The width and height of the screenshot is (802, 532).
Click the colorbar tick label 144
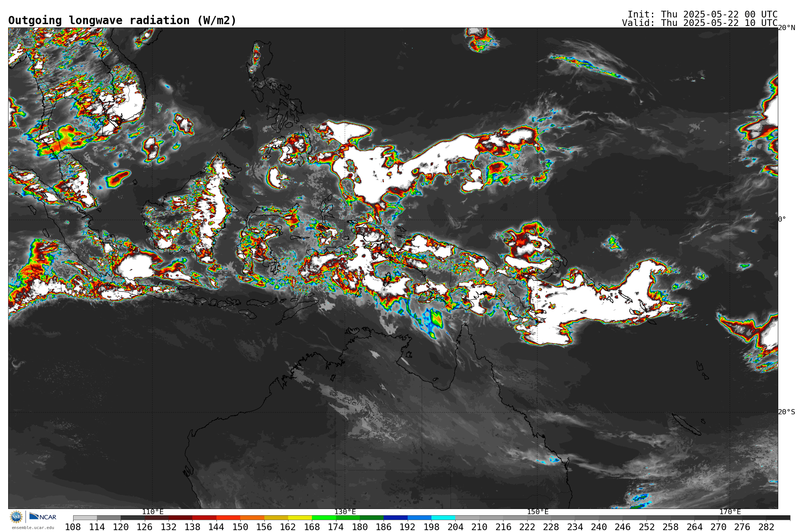216,527
